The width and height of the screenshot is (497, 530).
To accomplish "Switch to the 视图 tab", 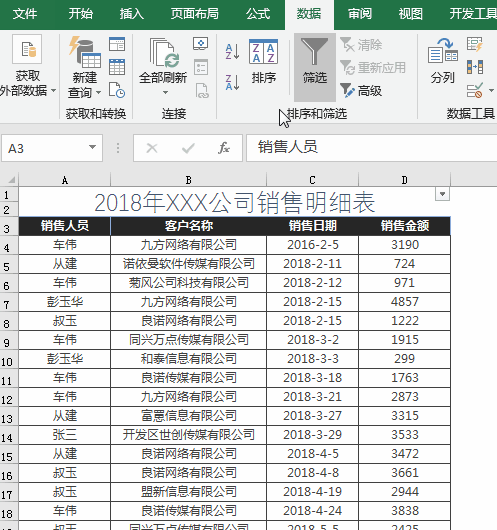I will [410, 14].
